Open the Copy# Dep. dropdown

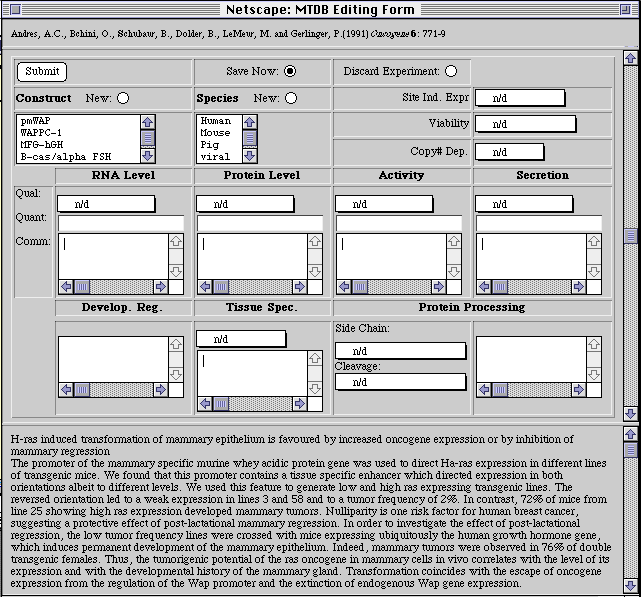pos(509,152)
